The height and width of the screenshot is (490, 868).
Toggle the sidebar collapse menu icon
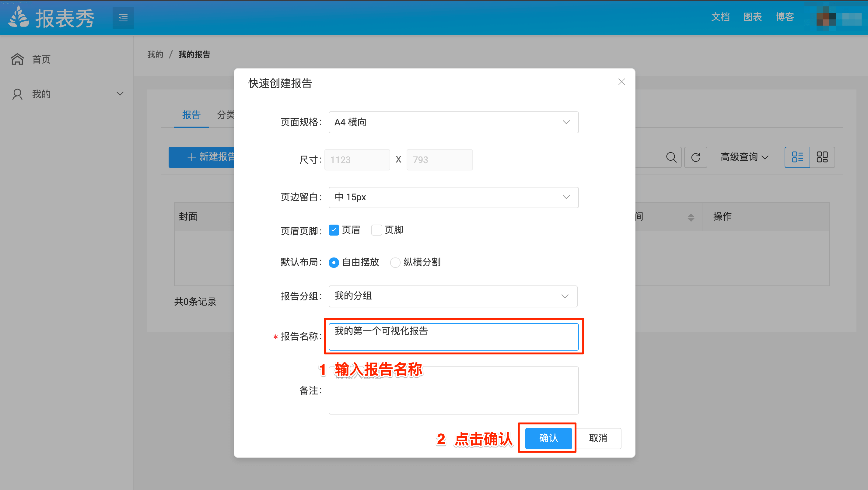(123, 18)
